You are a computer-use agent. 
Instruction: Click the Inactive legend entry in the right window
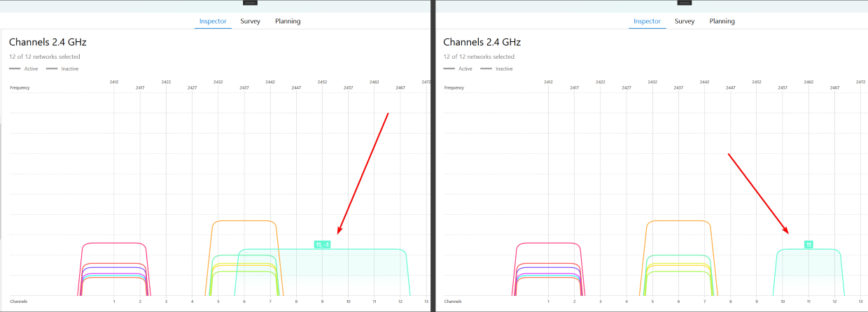click(496, 69)
